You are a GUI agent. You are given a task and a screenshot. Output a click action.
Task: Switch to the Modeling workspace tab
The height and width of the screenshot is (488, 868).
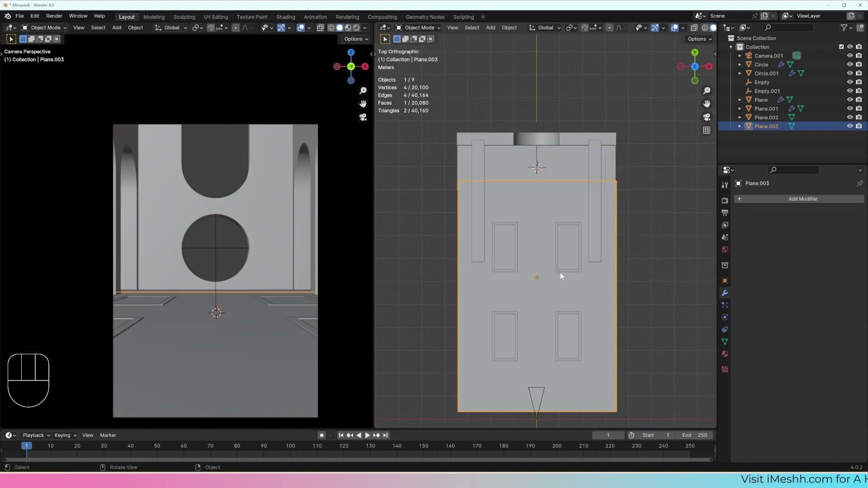pos(154,17)
